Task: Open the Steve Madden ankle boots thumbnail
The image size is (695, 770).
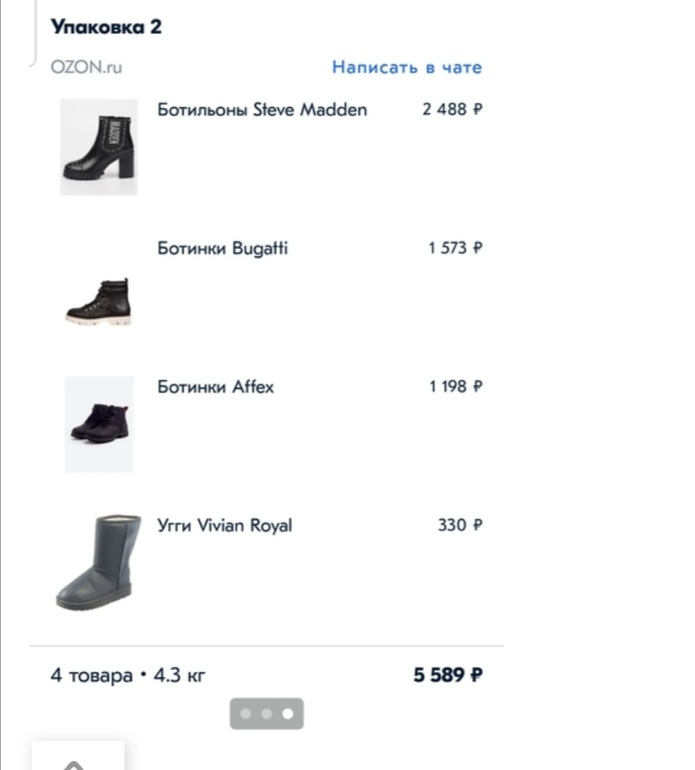Action: tap(98, 146)
